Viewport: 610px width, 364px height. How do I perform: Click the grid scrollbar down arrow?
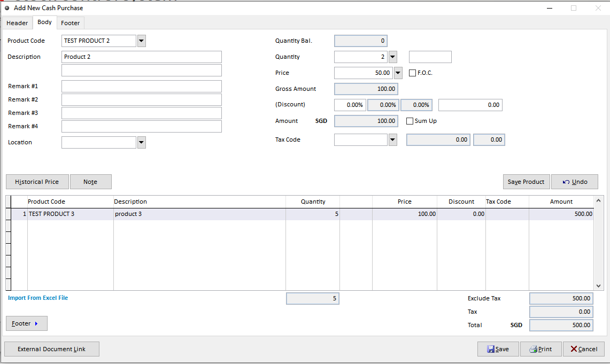598,286
